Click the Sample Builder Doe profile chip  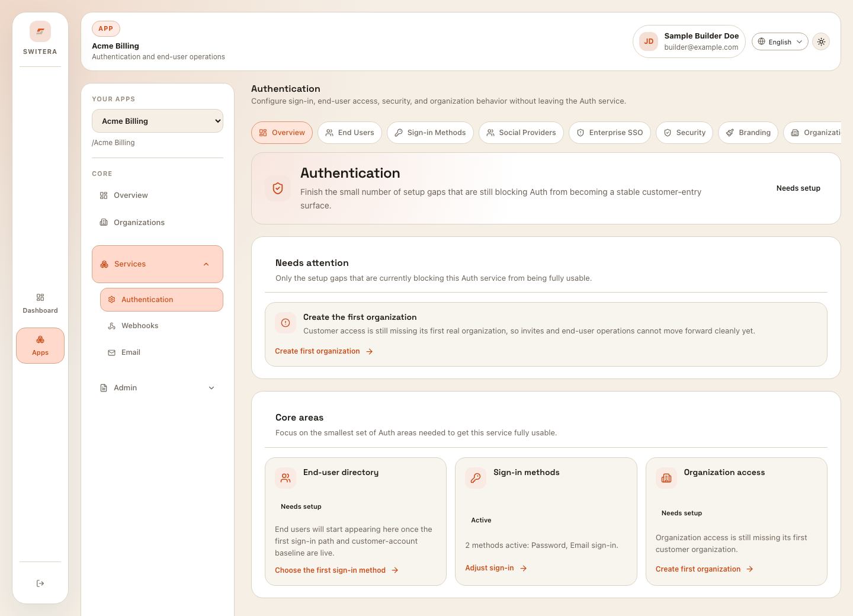(689, 41)
